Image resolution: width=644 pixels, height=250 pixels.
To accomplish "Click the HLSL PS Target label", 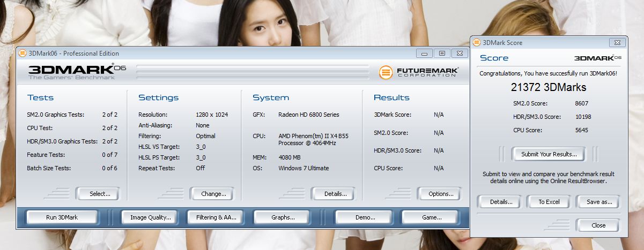I will click(x=159, y=157).
